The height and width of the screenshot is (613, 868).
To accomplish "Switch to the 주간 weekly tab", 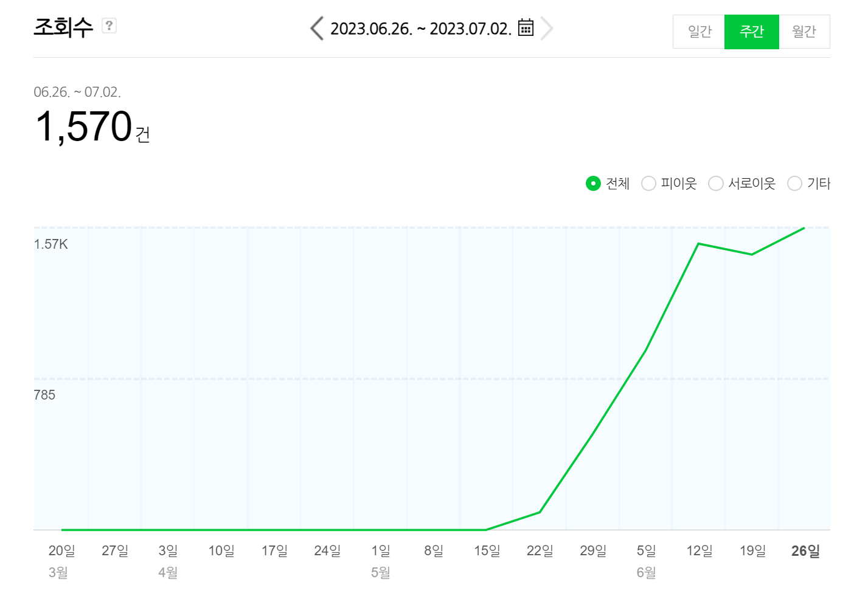I will point(751,32).
